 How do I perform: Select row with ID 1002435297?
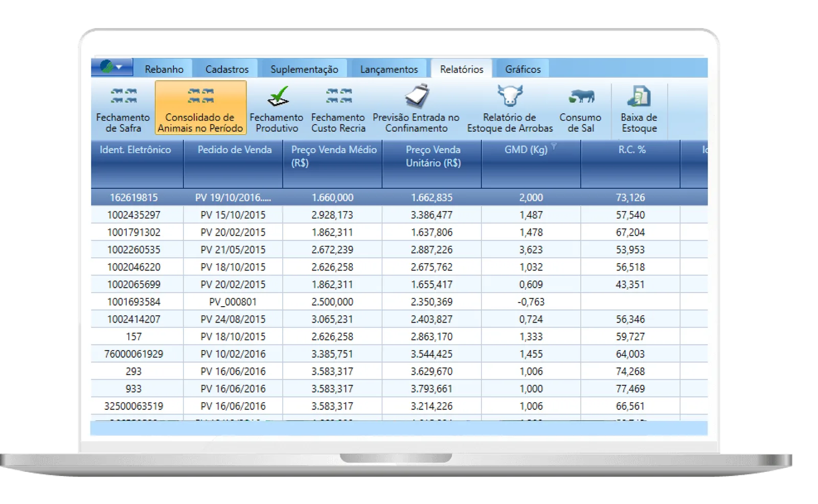click(x=133, y=215)
